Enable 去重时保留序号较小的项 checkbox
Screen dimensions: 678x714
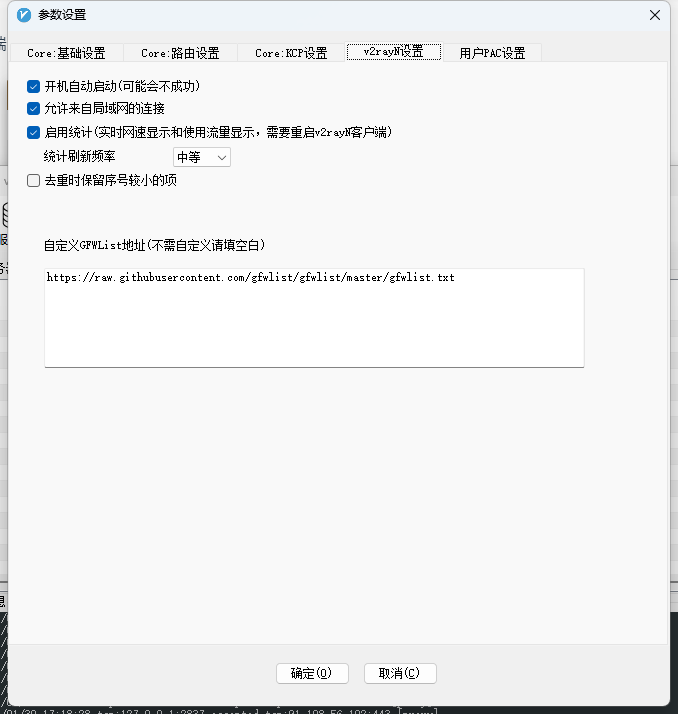click(x=34, y=181)
